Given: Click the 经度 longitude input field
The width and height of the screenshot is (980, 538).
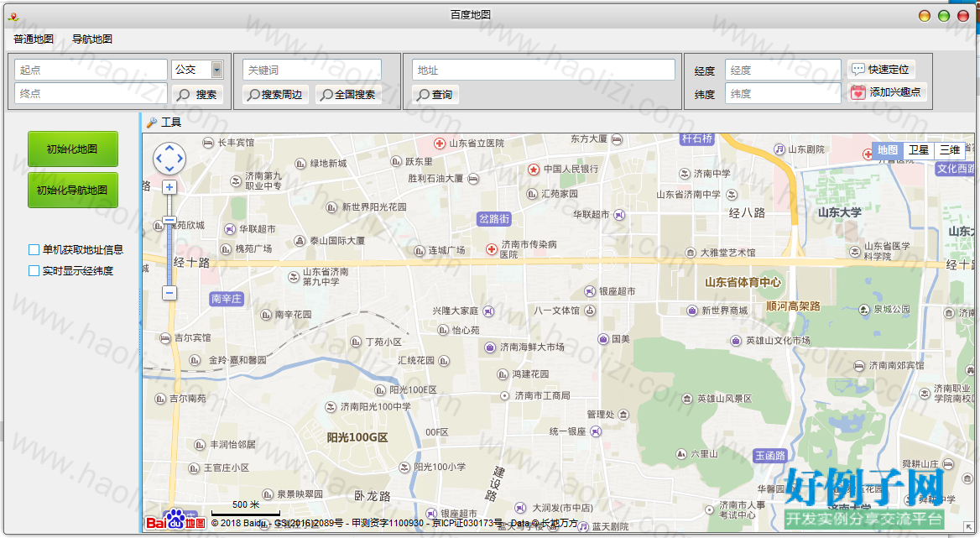Looking at the screenshot, I should coord(783,70).
